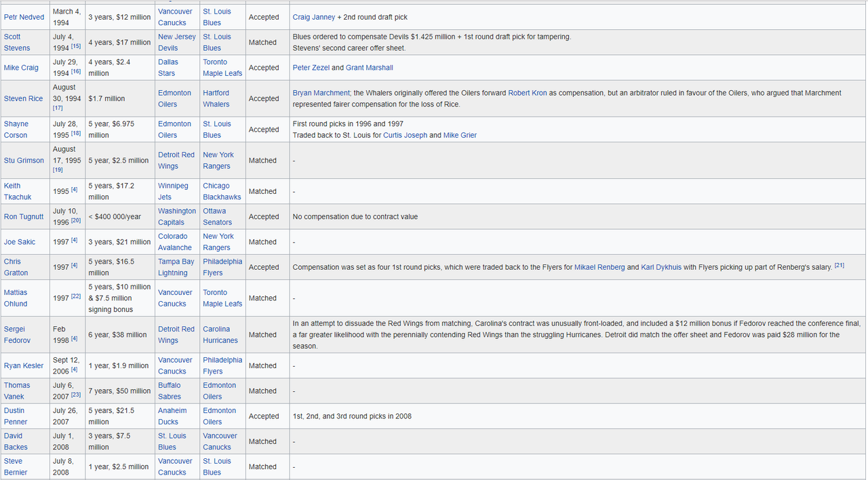This screenshot has height=480, width=868.
Task: Select the '6 year, $38 million' cell
Action: (120, 335)
